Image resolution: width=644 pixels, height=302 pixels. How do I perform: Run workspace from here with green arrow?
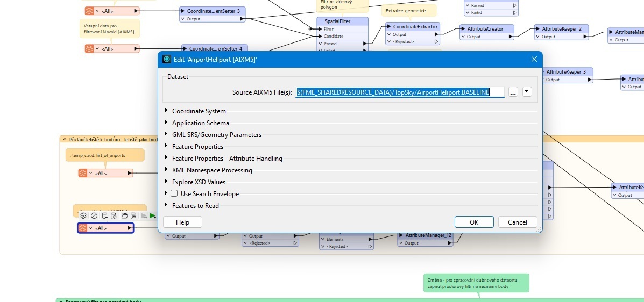153,216
